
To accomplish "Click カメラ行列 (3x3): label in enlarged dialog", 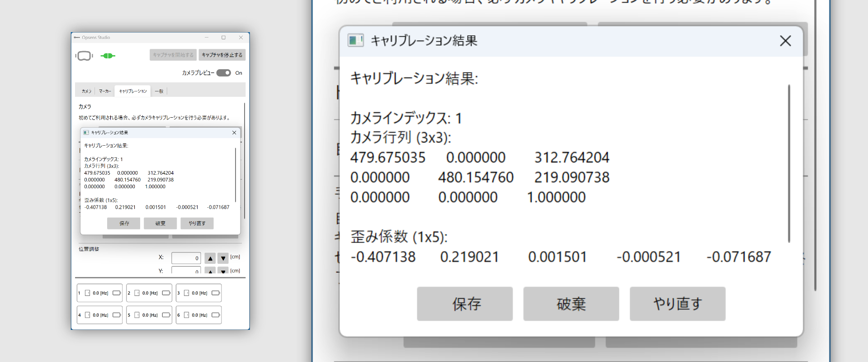I will 401,138.
